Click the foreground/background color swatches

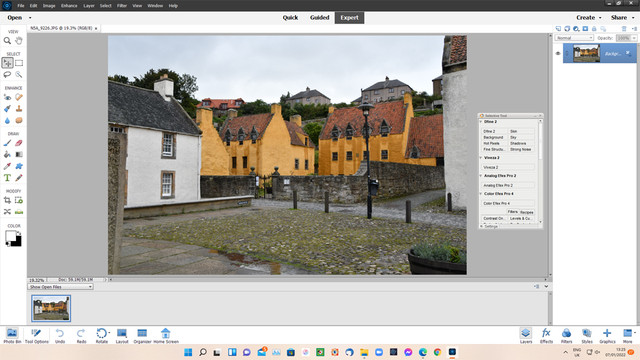point(13,238)
